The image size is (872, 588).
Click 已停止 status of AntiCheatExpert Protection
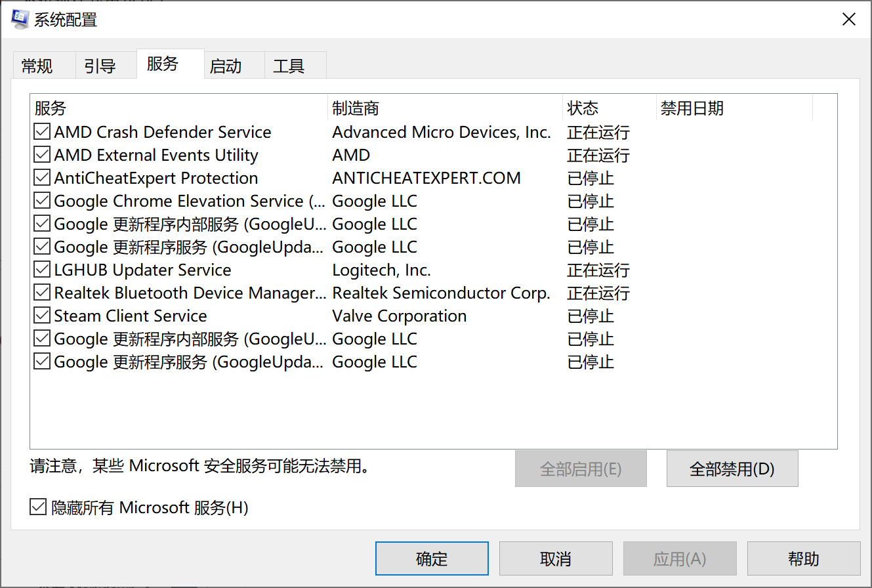(591, 178)
